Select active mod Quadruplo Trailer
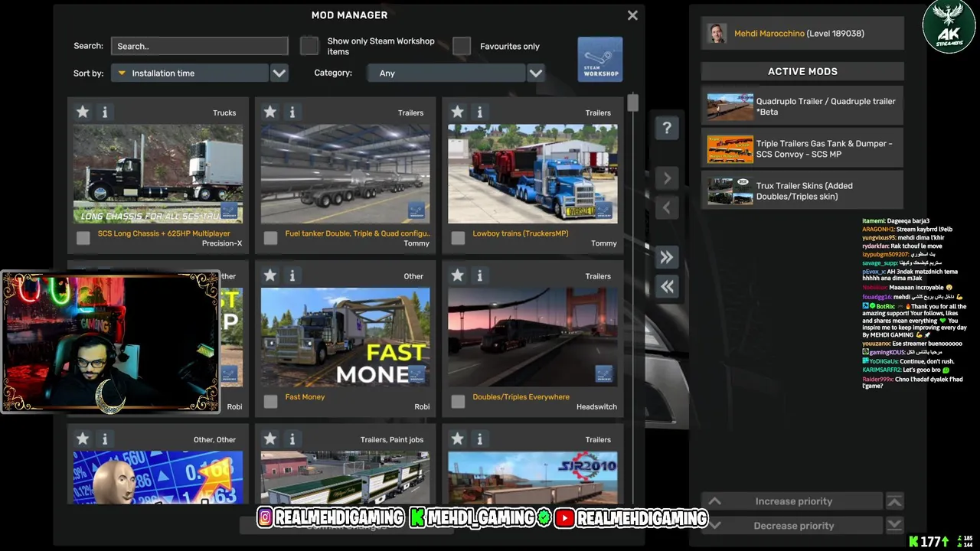 pos(802,106)
